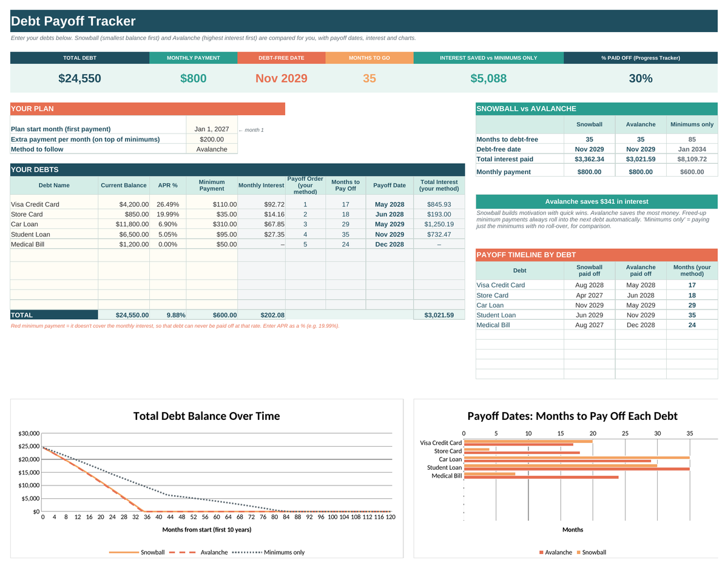Click the Minimum Payment column header
728x568 pixels.
212,186
